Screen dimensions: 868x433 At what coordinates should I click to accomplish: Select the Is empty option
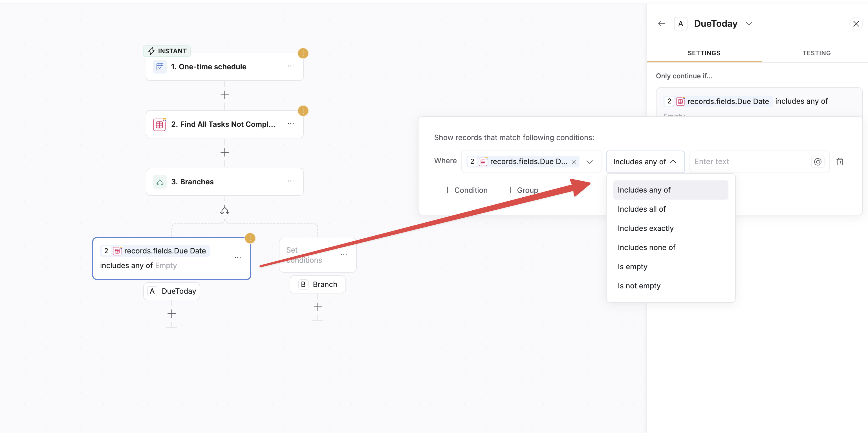pyautogui.click(x=632, y=267)
